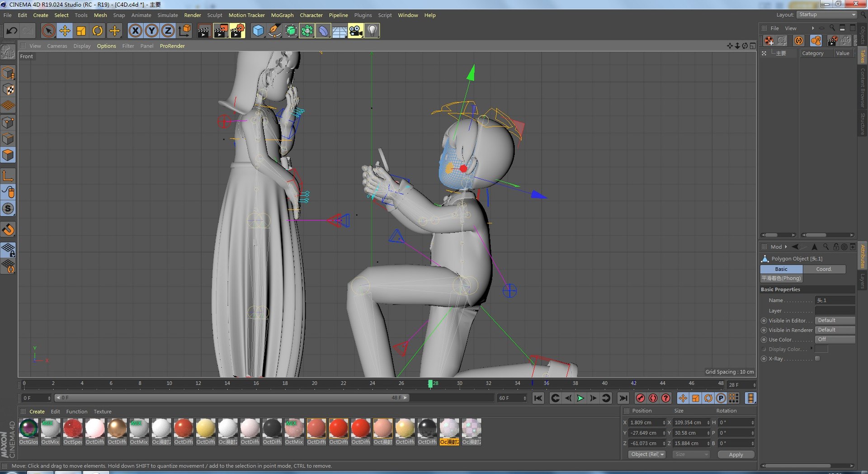Click the Light bulb object icon

tap(372, 31)
